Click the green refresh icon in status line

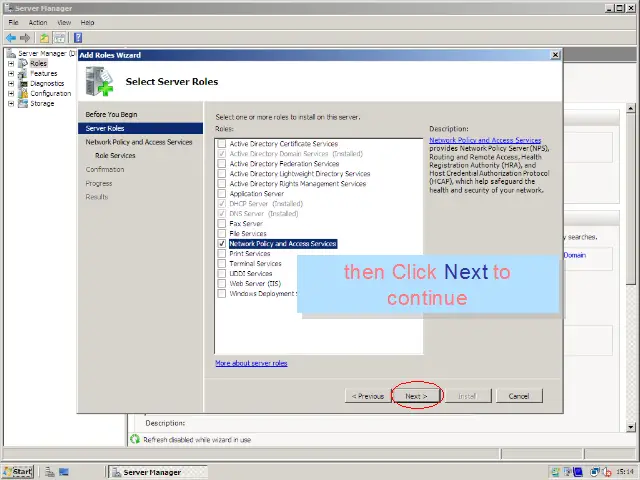coord(135,439)
